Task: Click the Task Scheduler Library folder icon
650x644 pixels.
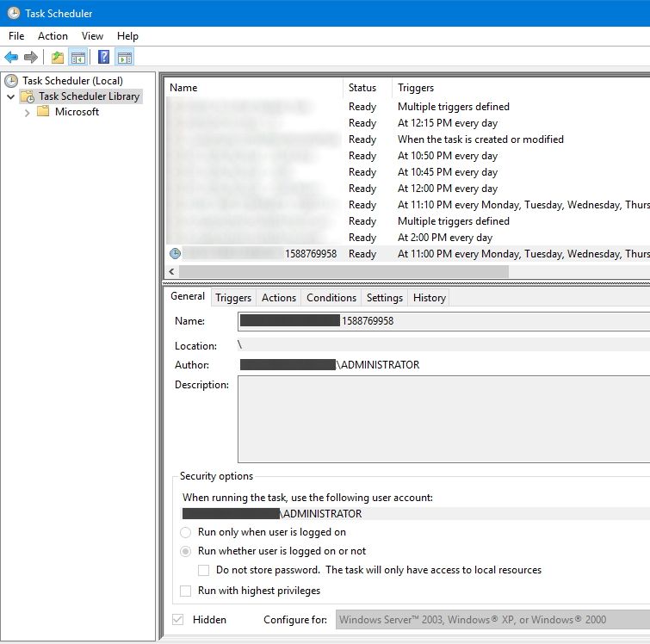Action: tap(28, 96)
